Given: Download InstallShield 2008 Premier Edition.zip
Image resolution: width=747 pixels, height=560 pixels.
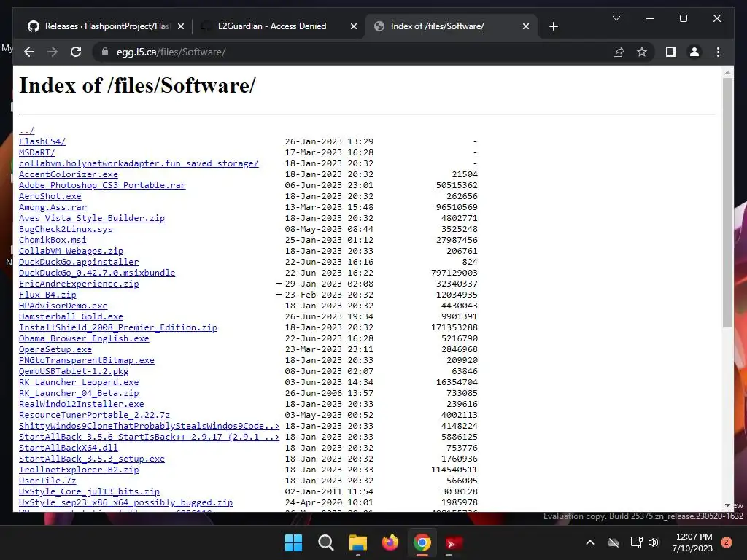Looking at the screenshot, I should point(117,327).
